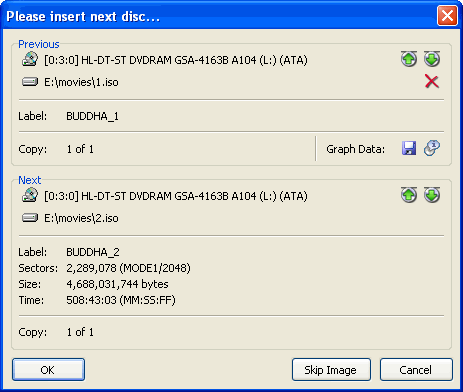Click the load tray icon in Previous section
Image resolution: width=463 pixels, height=392 pixels.
pos(432,59)
